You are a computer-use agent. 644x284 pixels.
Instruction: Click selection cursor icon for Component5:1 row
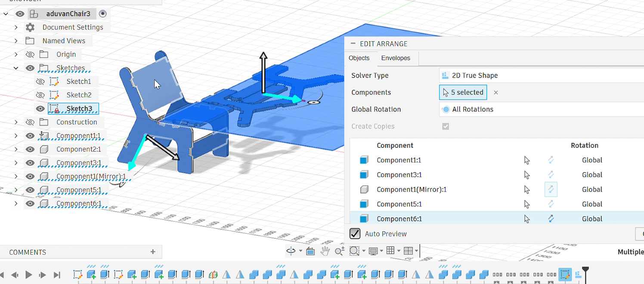[x=527, y=204]
